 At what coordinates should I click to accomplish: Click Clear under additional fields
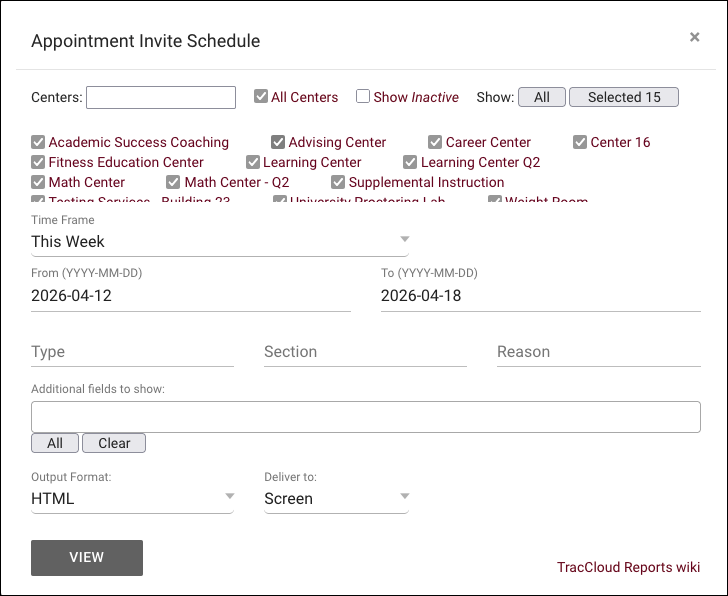tap(114, 443)
